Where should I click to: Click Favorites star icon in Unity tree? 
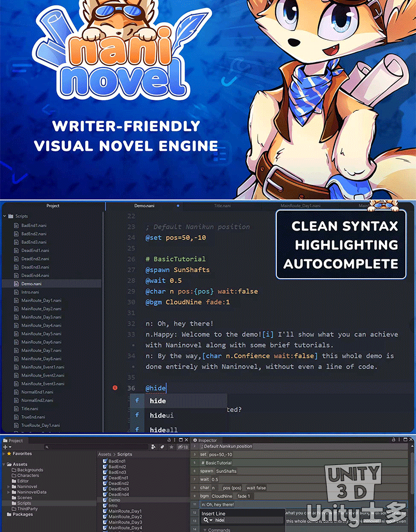(x=9, y=453)
